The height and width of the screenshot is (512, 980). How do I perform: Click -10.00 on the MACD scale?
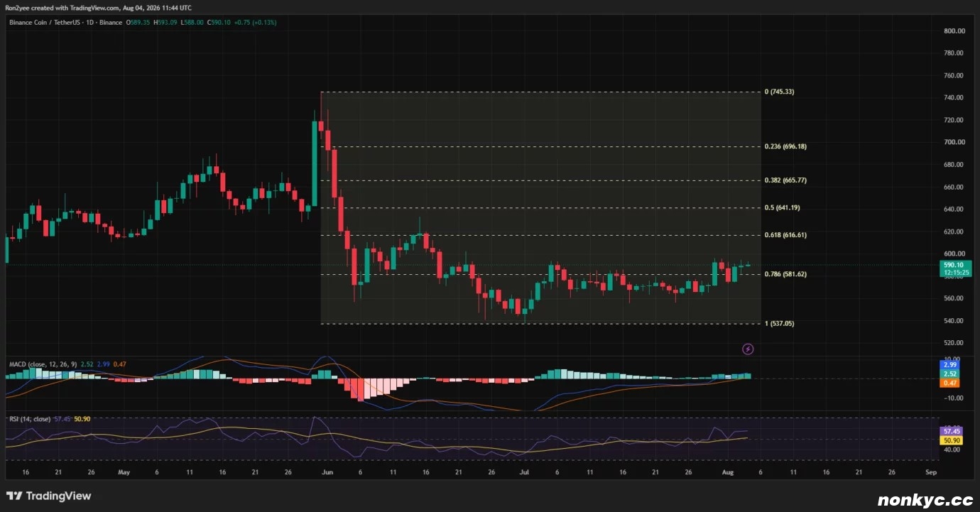(x=954, y=398)
